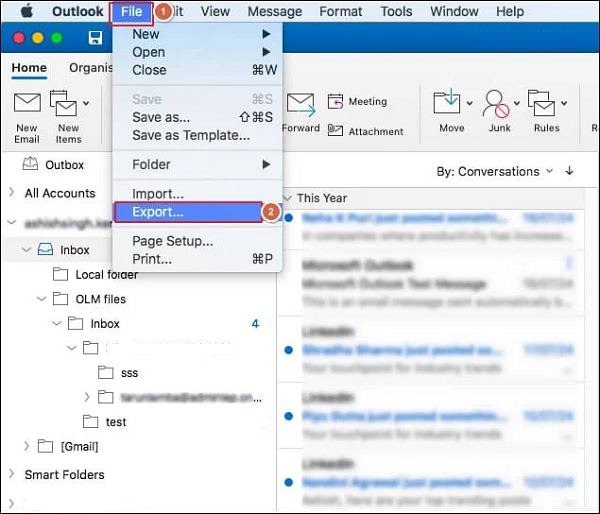The width and height of the screenshot is (600, 514).
Task: Expand All Accounts chevron
Action: tap(11, 192)
